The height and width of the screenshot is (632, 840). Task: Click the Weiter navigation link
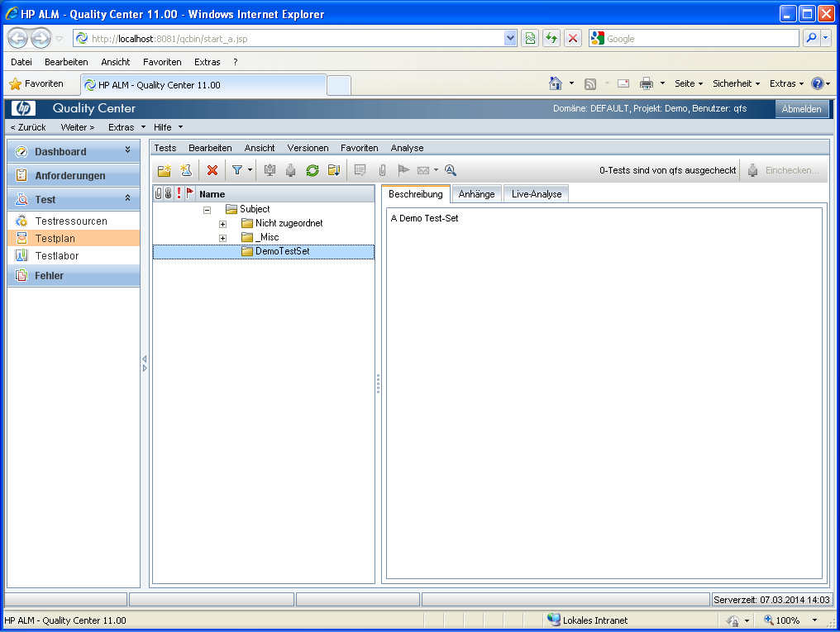click(x=78, y=127)
